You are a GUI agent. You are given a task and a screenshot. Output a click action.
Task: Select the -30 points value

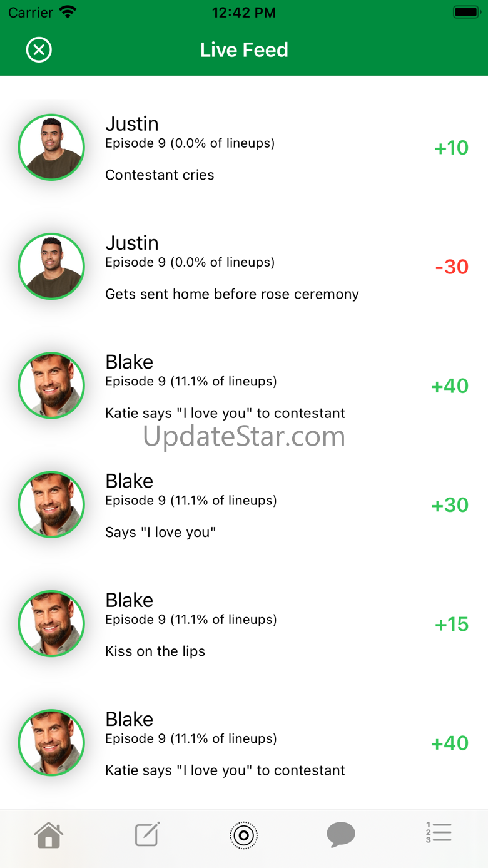tap(452, 267)
